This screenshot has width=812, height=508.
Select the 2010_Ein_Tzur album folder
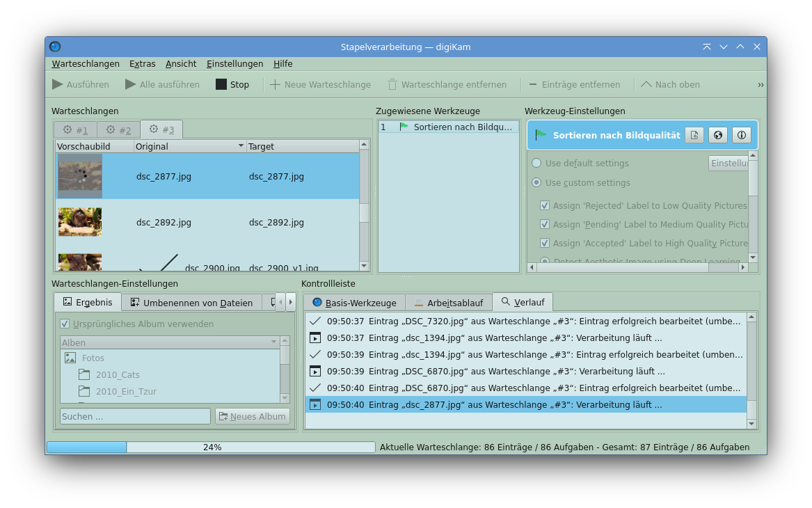[x=117, y=391]
